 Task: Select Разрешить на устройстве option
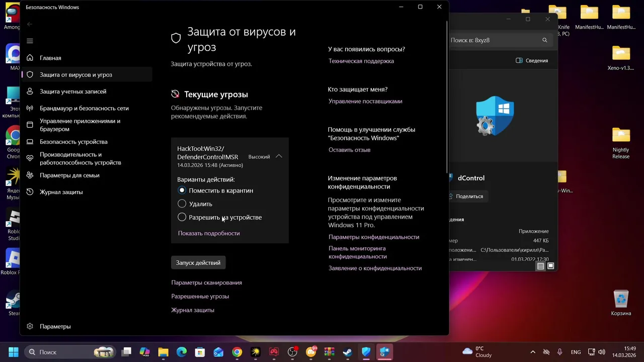pos(219,217)
